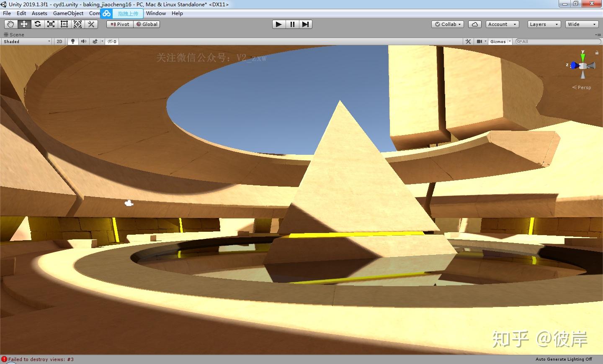Select the Rect Transform tool
The width and height of the screenshot is (603, 364).
click(64, 24)
